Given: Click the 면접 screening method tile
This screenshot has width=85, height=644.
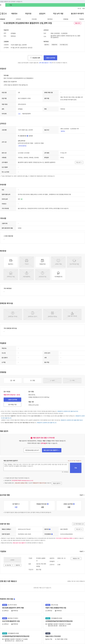Looking at the screenshot, I should point(33,381).
